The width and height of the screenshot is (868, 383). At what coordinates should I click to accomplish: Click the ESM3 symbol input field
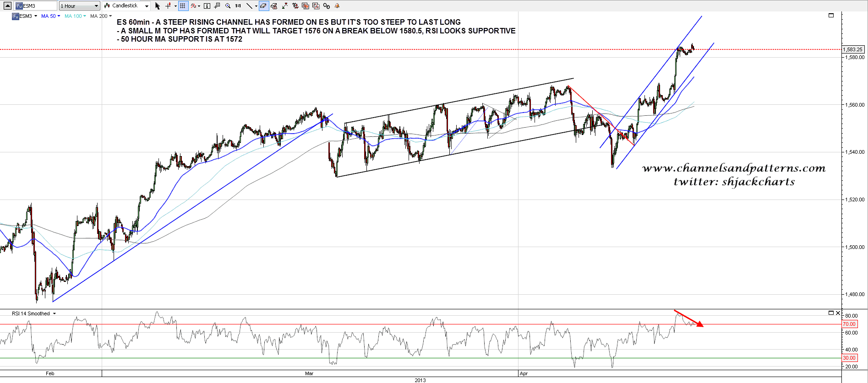(36, 6)
